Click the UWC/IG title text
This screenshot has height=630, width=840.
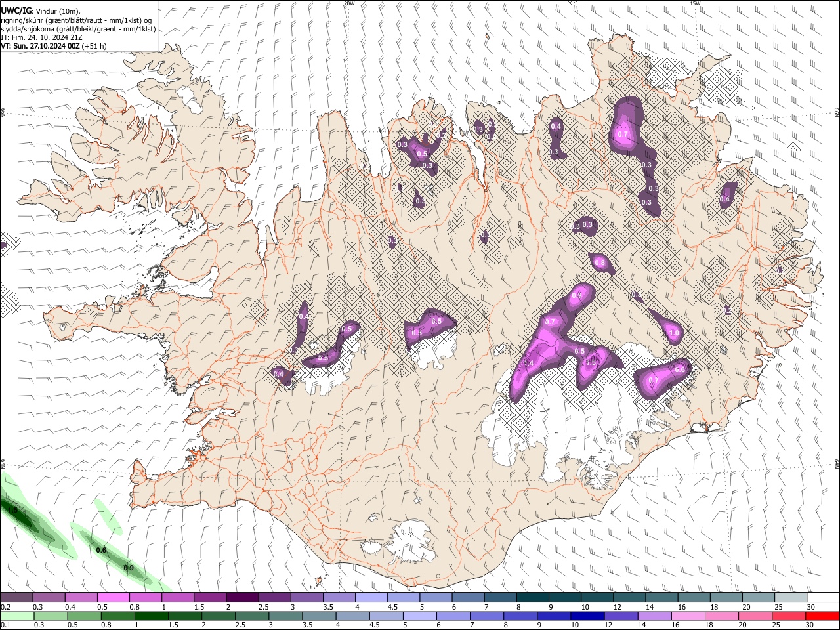pyautogui.click(x=15, y=11)
